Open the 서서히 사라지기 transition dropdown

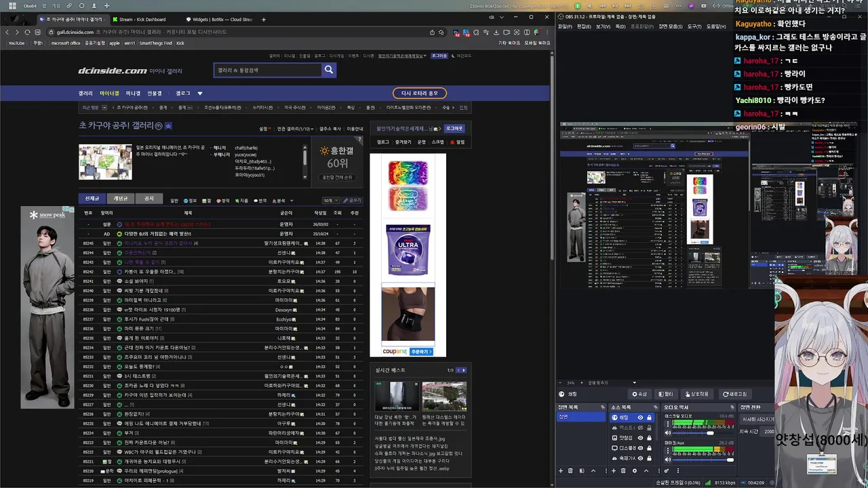pos(757,419)
